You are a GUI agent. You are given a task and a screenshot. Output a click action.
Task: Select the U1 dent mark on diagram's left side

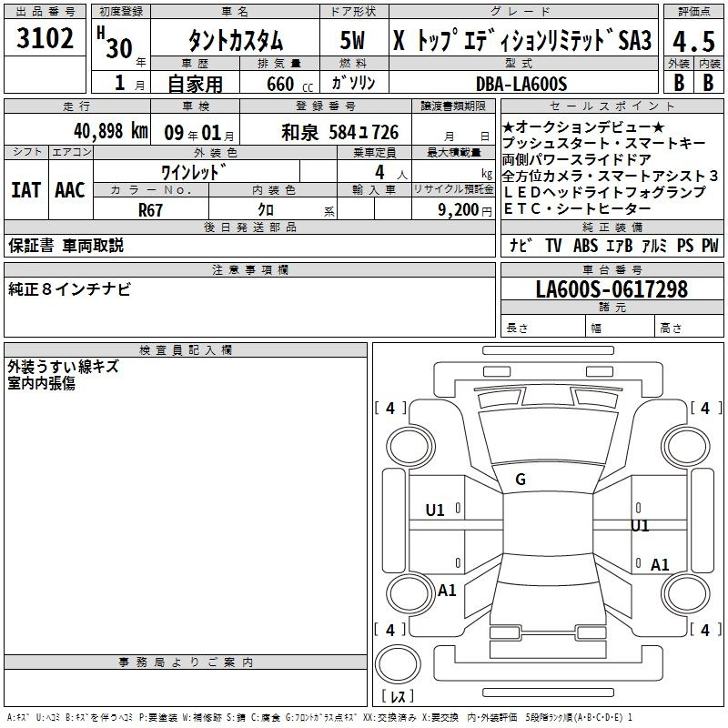point(435,511)
